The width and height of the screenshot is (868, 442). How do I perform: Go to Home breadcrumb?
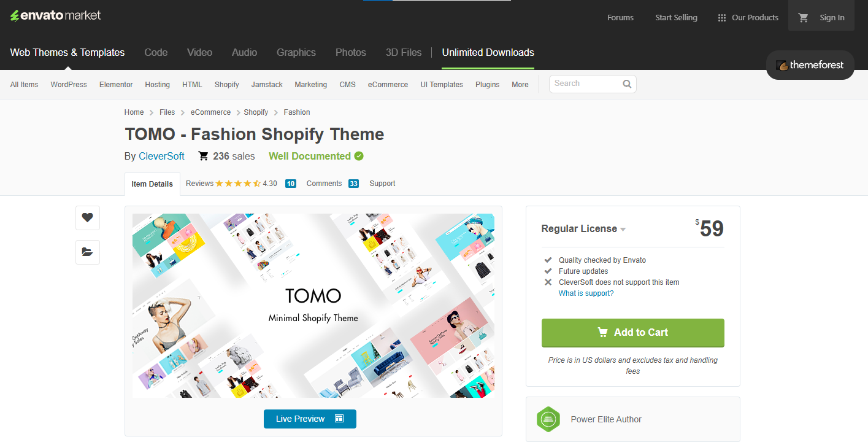(134, 112)
